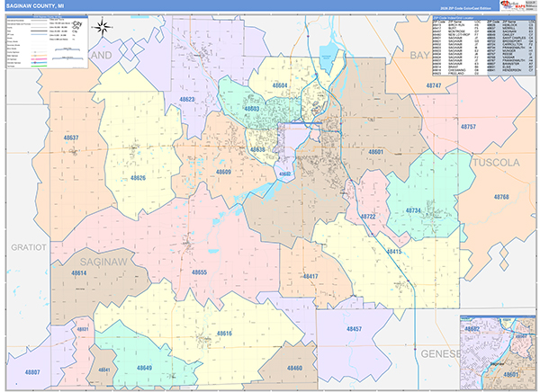Select ZIP code label 48614
This screenshot has height=392, width=540.
pyautogui.click(x=79, y=273)
